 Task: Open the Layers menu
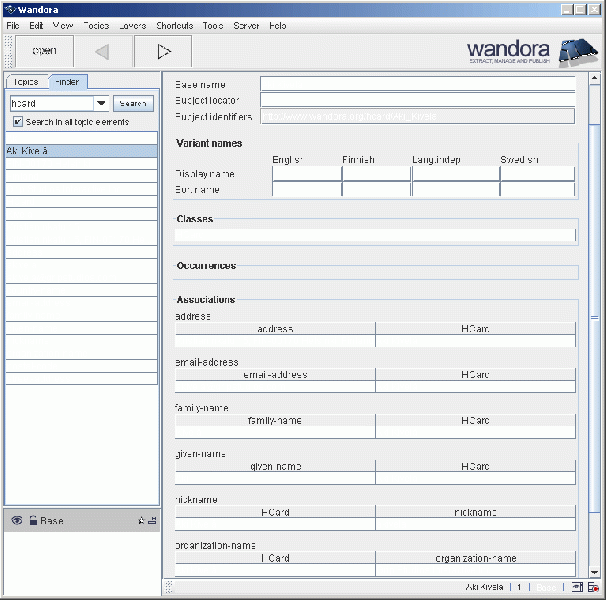click(132, 25)
